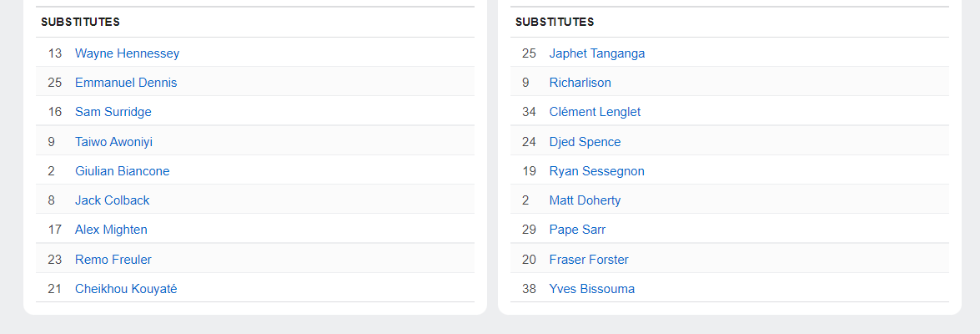Viewport: 980px width, 334px height.
Task: Click on Giulian Biancone's name
Action: click(x=122, y=171)
